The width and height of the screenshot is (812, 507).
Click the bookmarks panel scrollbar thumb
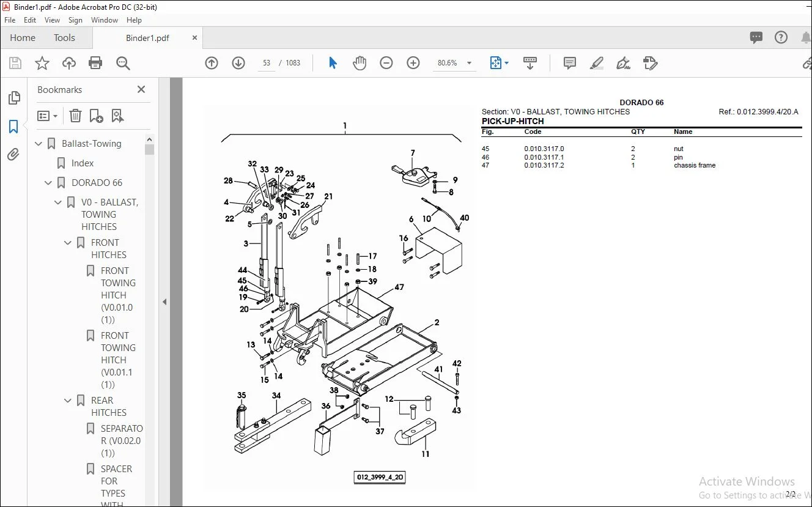149,149
